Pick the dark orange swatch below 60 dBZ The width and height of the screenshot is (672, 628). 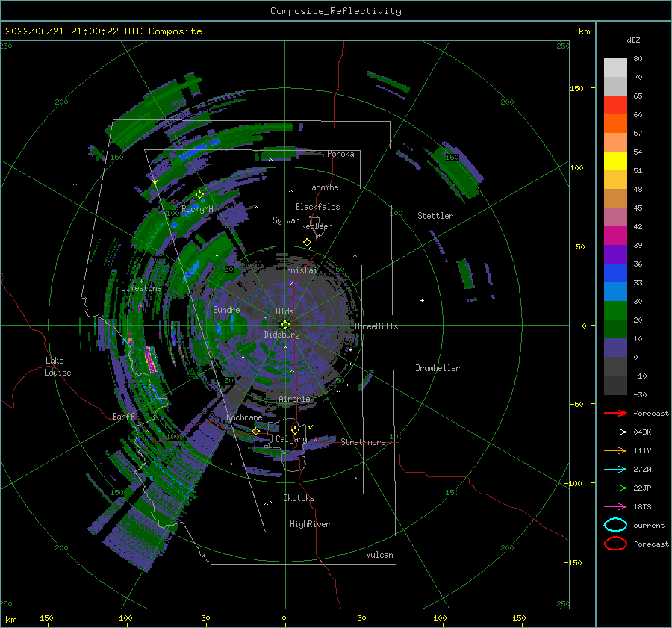[x=615, y=123]
